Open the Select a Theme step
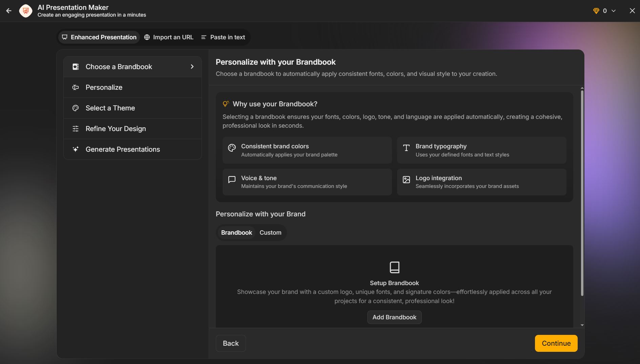The height and width of the screenshot is (364, 640). pos(132,108)
